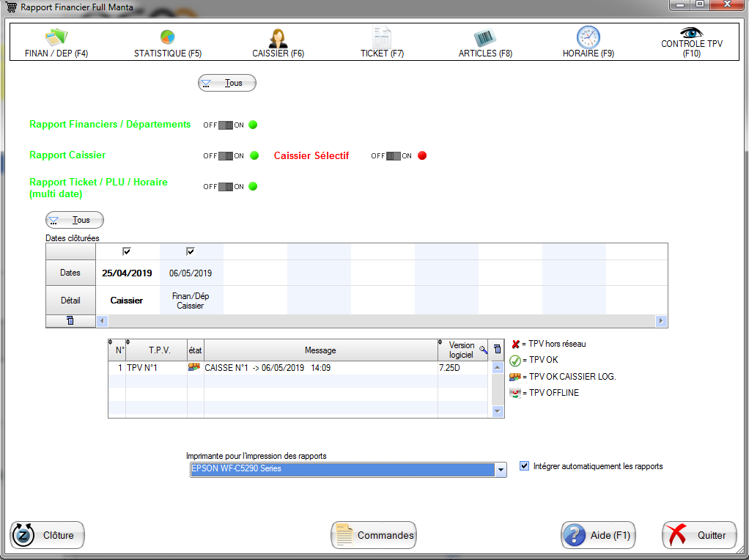Select the CAISSIER (F6) person icon

[278, 38]
